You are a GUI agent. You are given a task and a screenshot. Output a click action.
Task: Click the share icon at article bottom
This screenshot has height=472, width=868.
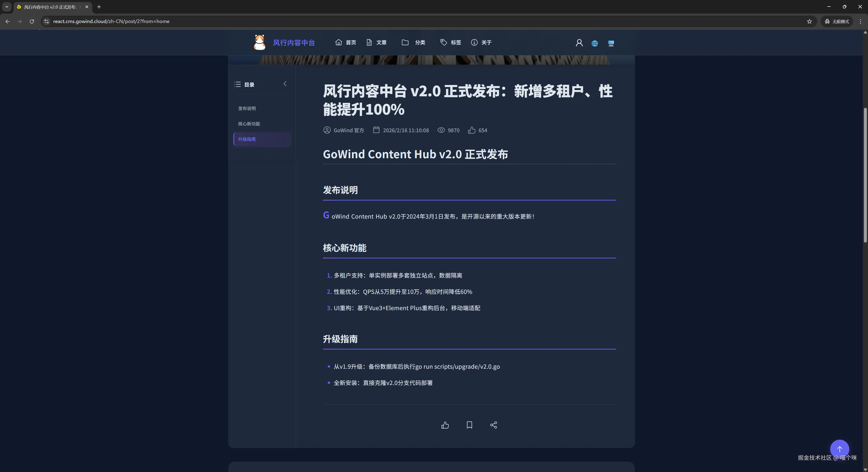click(493, 425)
